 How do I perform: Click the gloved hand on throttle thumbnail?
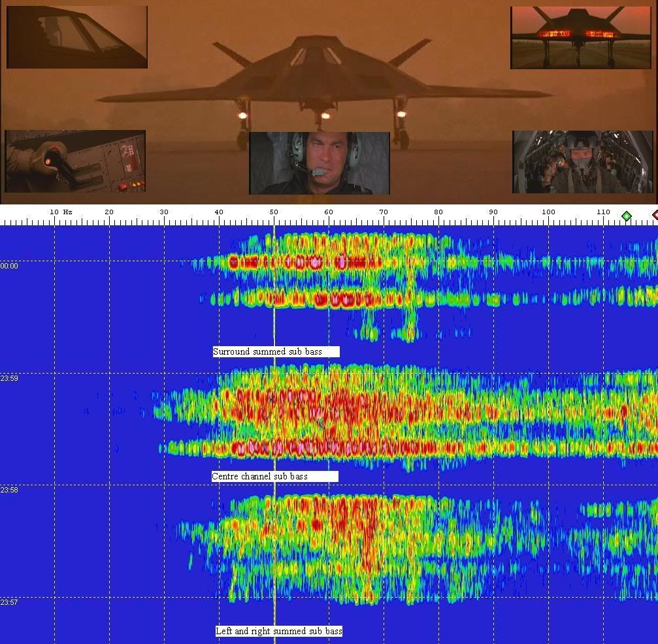coord(75,161)
